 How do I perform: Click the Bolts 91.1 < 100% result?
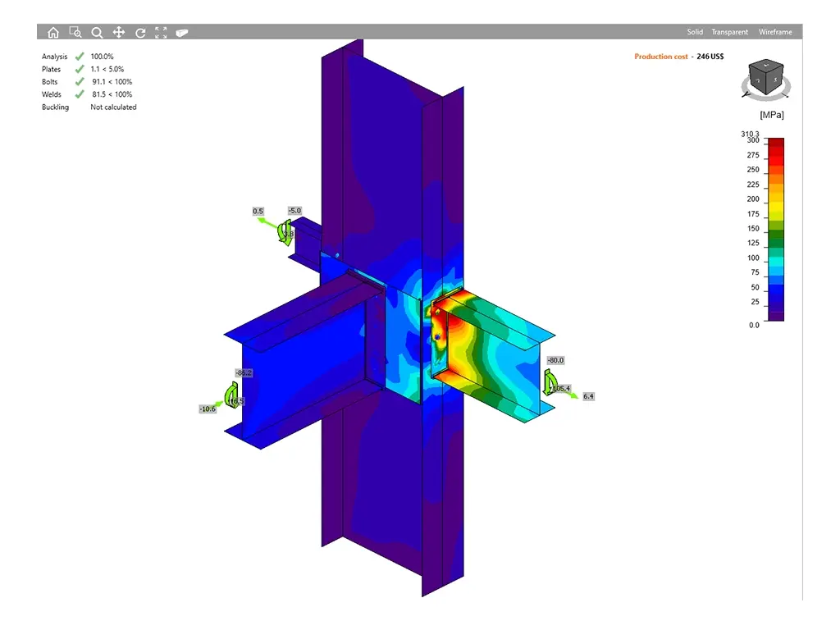112,81
